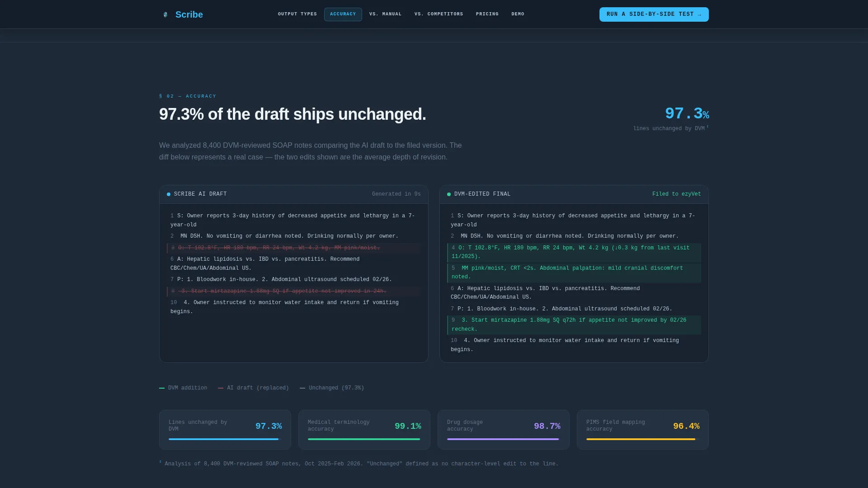Click the large 97.3% headline statistic
Viewport: 868px width, 488px height.
[687, 113]
